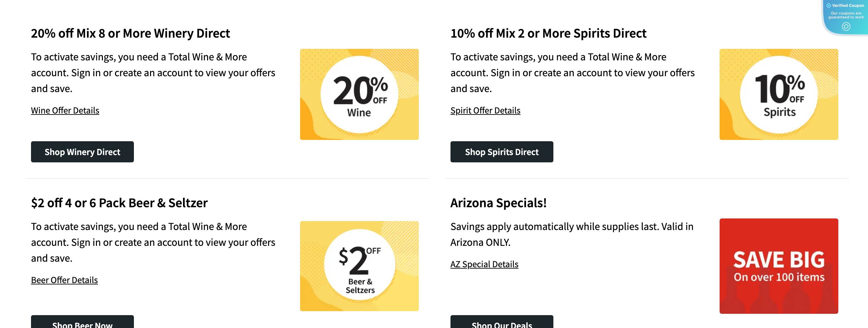Click the 10% off Mix 2 Spirits Direct heading

(x=548, y=33)
